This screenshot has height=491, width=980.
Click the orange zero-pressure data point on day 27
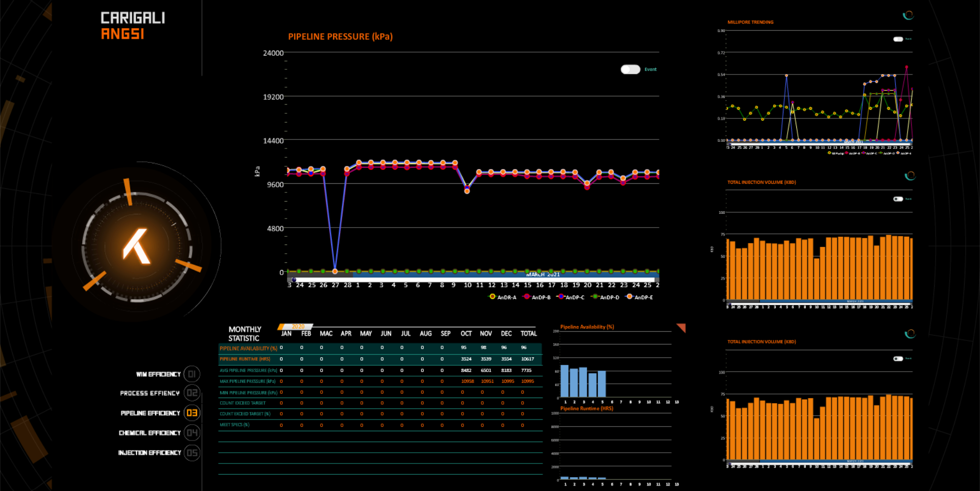(335, 272)
